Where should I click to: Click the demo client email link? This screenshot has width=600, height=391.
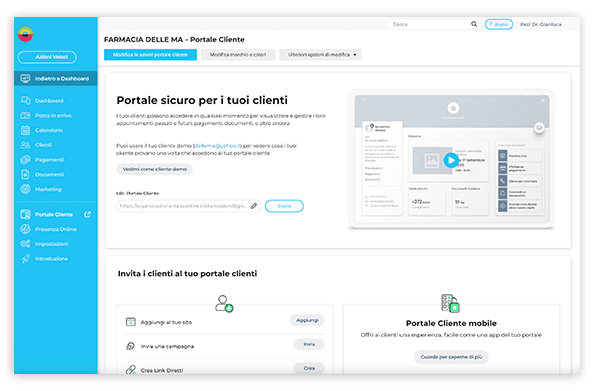(218, 146)
